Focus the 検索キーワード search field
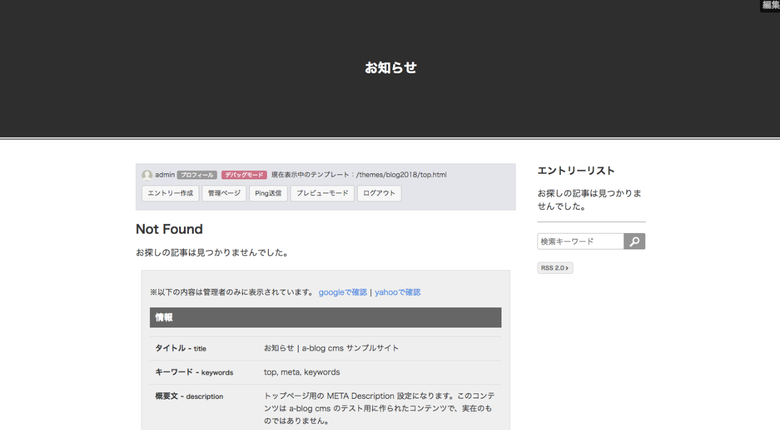This screenshot has height=430, width=780. point(580,241)
